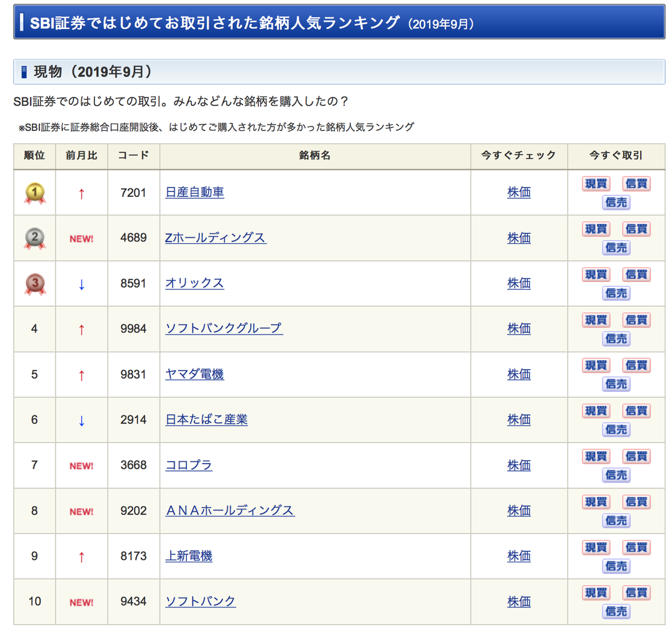Click 現買 button for 日産自動車
Screen dimensions: 672x632
[595, 183]
